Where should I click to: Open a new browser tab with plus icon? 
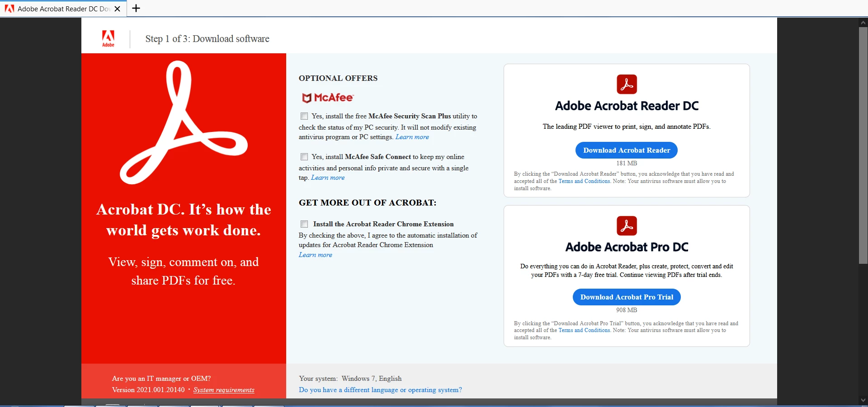[136, 8]
